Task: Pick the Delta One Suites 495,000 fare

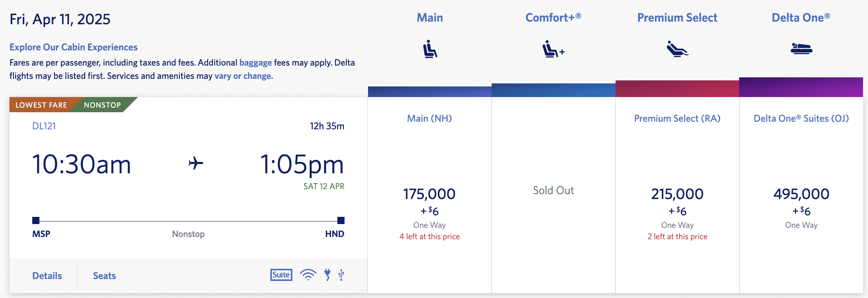Action: pyautogui.click(x=801, y=194)
